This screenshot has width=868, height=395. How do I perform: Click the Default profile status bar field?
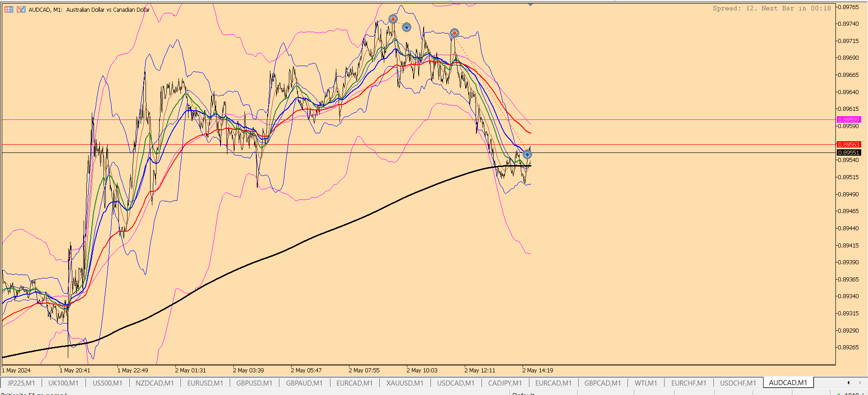[x=542, y=394]
